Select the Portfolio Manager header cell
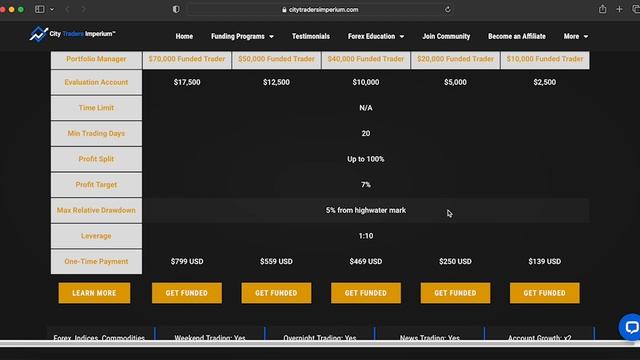 pyautogui.click(x=96, y=59)
